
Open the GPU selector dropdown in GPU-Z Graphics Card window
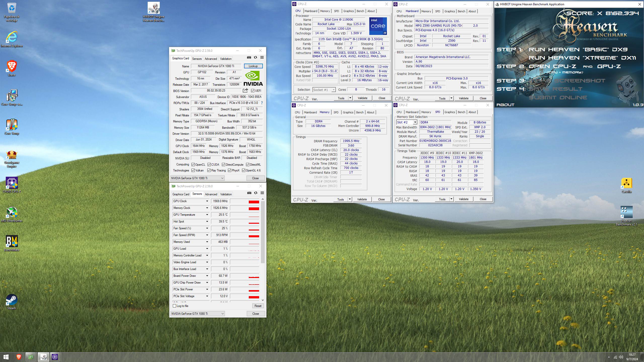pyautogui.click(x=197, y=178)
